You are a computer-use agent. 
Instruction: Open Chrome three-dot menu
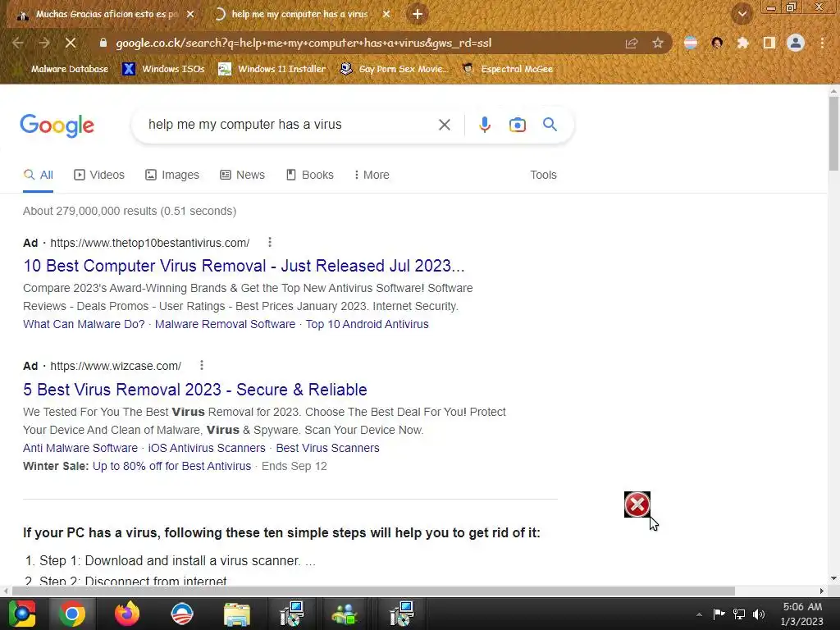pyautogui.click(x=822, y=43)
